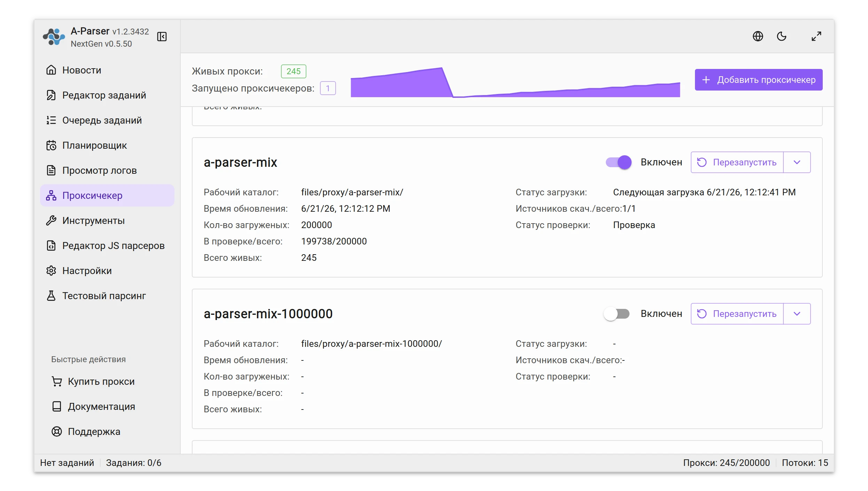Click the status bar text Нет заданий
868x491 pixels.
pyautogui.click(x=67, y=463)
